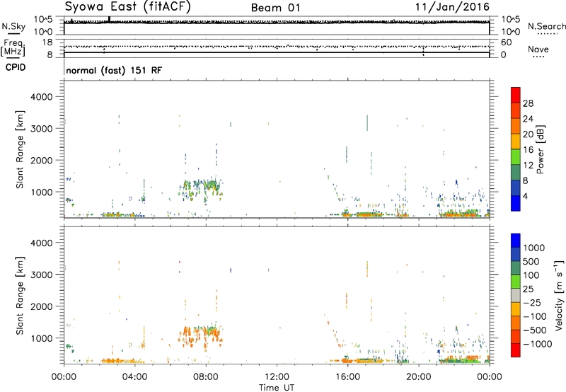Screen dimensions: 566x392
Task: Click the "16" value on the power colorbar
Action: coord(528,150)
